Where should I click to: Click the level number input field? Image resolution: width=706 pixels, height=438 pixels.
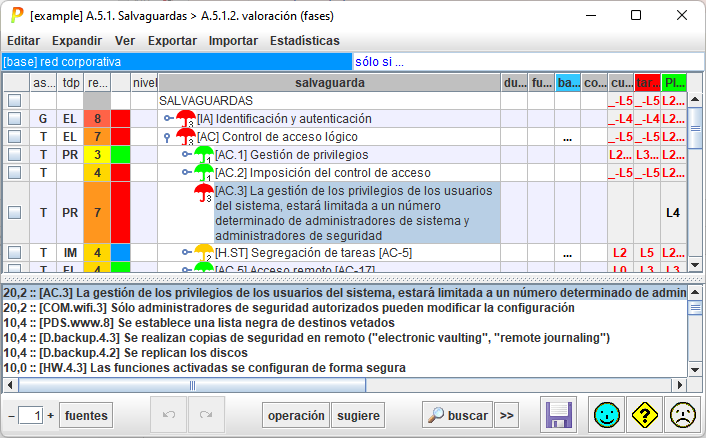click(x=31, y=415)
